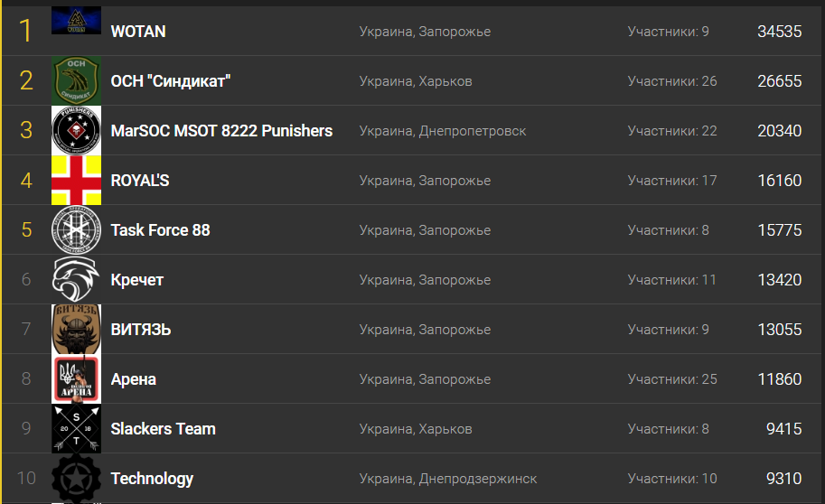Select the Участники: 25 count for Арена

click(672, 379)
